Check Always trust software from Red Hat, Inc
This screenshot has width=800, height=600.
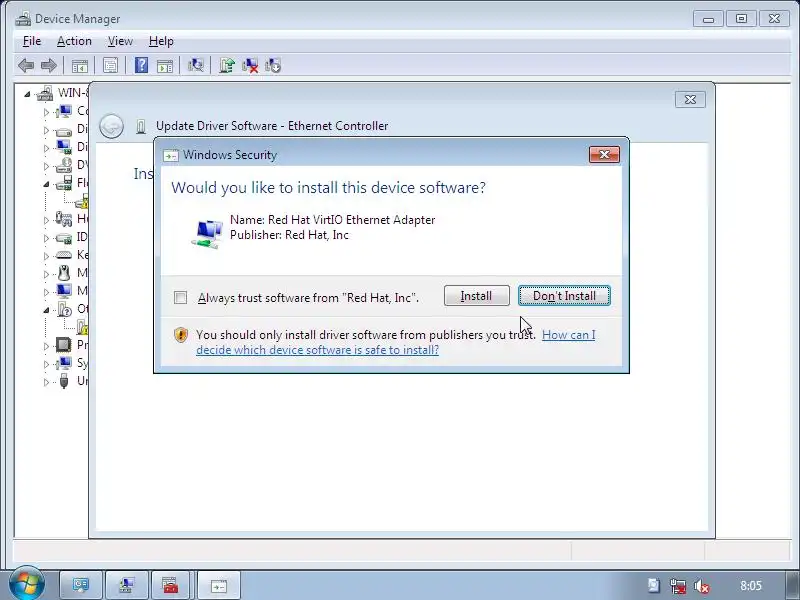(180, 297)
